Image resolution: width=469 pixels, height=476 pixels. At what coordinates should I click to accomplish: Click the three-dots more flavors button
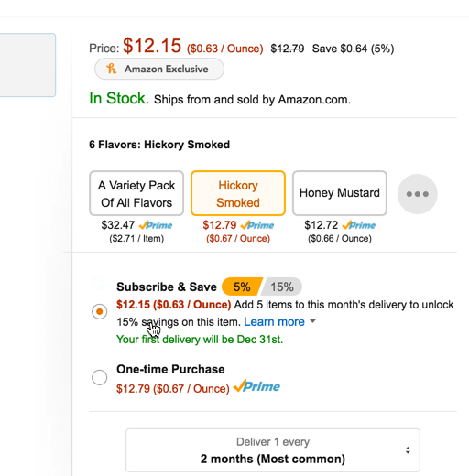[x=417, y=194]
